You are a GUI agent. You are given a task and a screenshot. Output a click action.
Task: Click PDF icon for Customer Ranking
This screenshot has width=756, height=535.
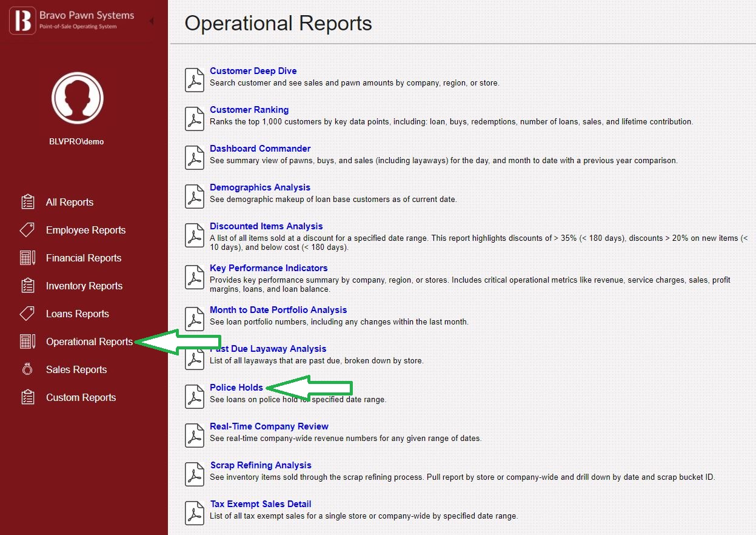[194, 119]
